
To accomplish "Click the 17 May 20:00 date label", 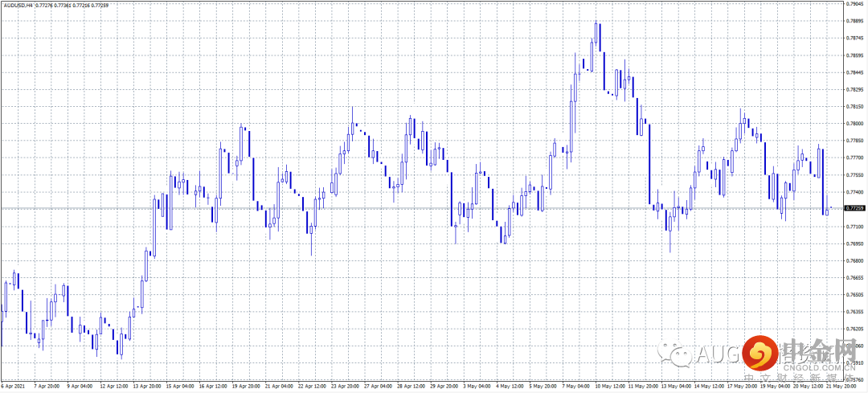I will 743,385.
